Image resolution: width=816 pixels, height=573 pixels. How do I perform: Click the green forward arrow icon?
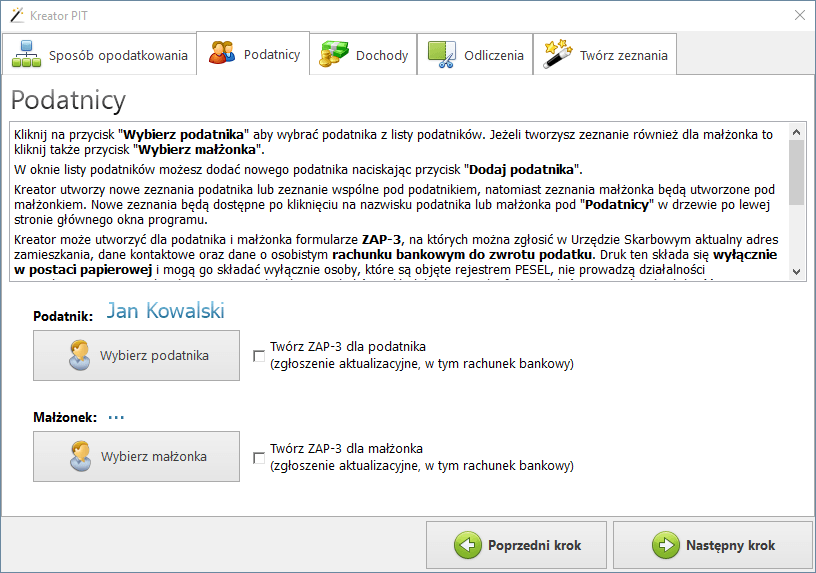click(x=665, y=545)
